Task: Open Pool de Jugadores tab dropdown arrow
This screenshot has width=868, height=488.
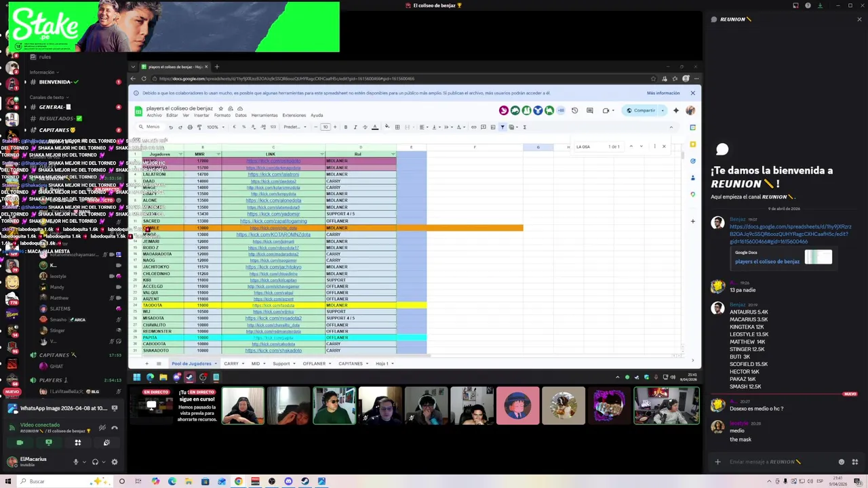Action: point(216,364)
